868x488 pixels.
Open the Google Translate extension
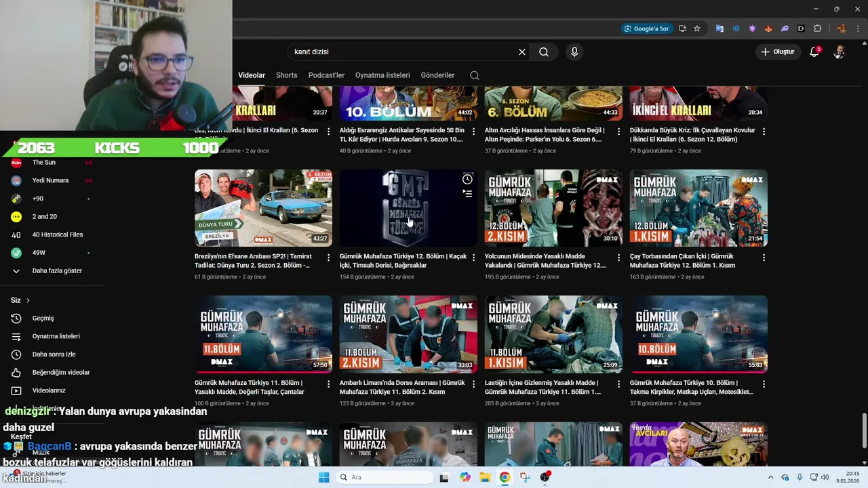tap(719, 28)
